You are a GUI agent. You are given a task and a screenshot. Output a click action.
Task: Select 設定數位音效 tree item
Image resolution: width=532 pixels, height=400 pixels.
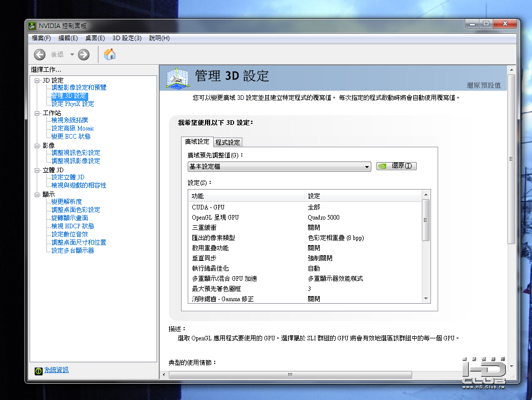tap(69, 234)
